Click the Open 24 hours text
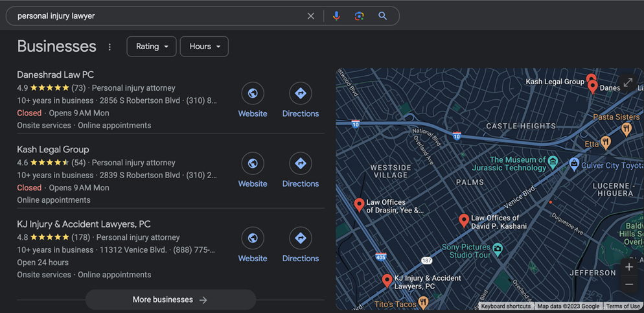The height and width of the screenshot is (313, 644). (43, 262)
